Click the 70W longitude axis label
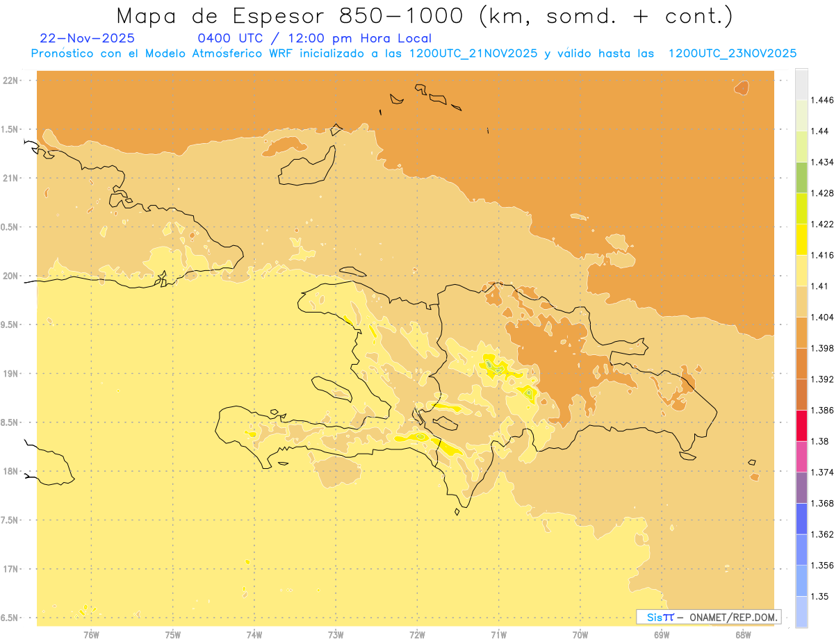 (580, 634)
